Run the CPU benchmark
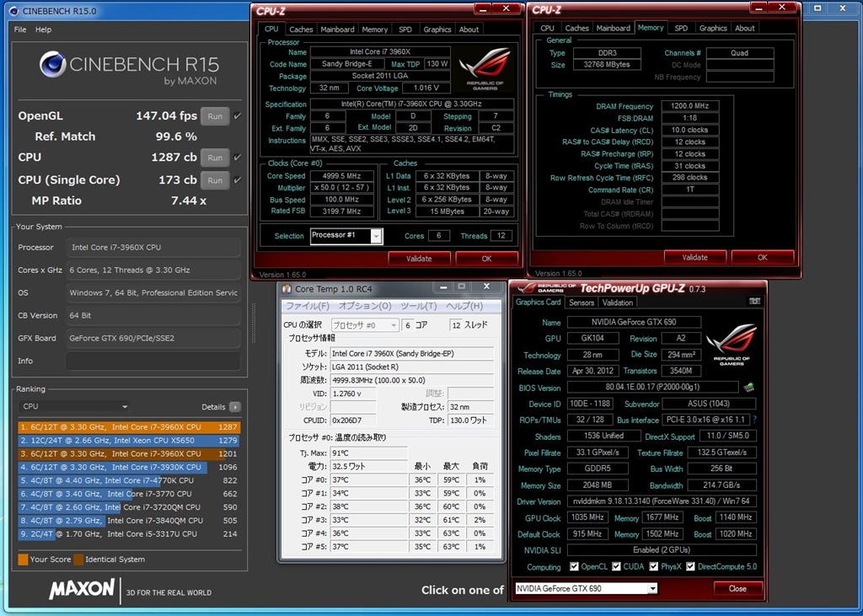The width and height of the screenshot is (863, 616). click(215, 158)
